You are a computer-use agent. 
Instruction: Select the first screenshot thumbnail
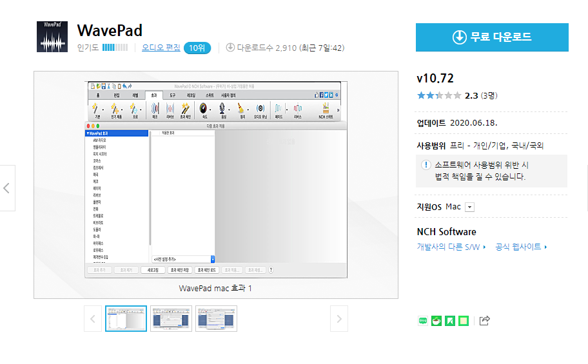[126, 319]
